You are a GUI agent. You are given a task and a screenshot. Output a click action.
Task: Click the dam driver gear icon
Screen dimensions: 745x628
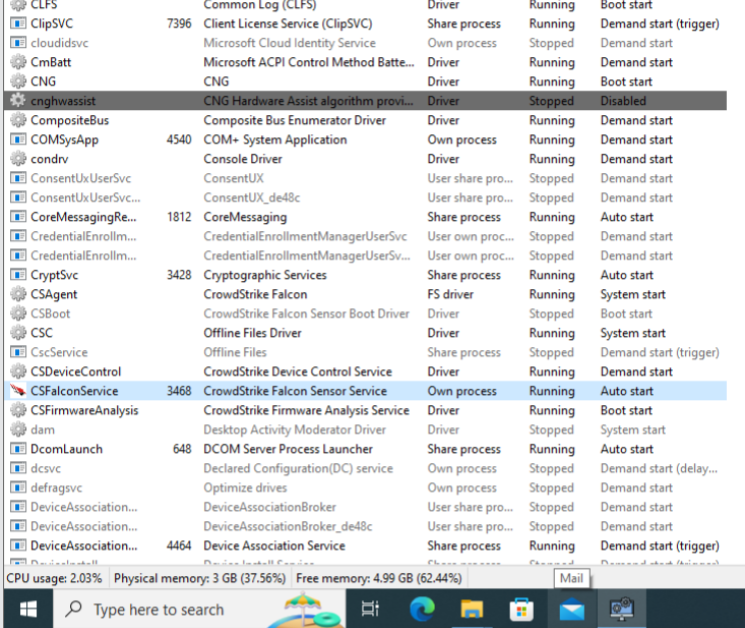[18, 429]
